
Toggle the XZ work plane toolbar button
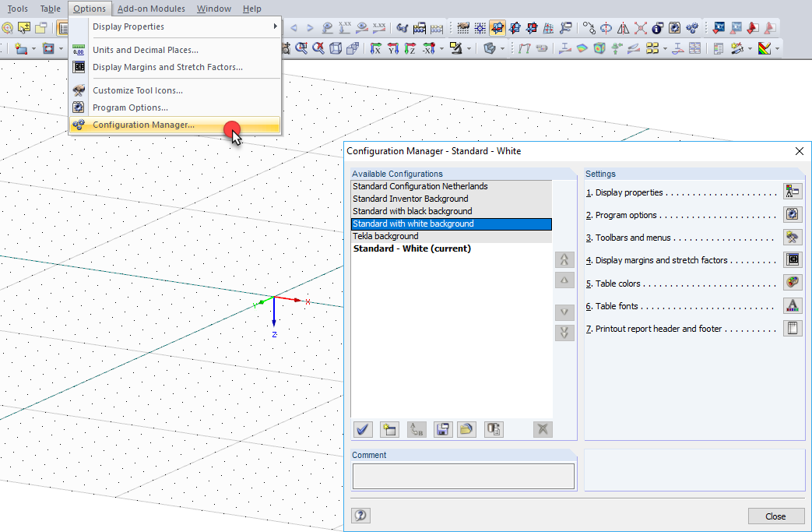(516, 27)
